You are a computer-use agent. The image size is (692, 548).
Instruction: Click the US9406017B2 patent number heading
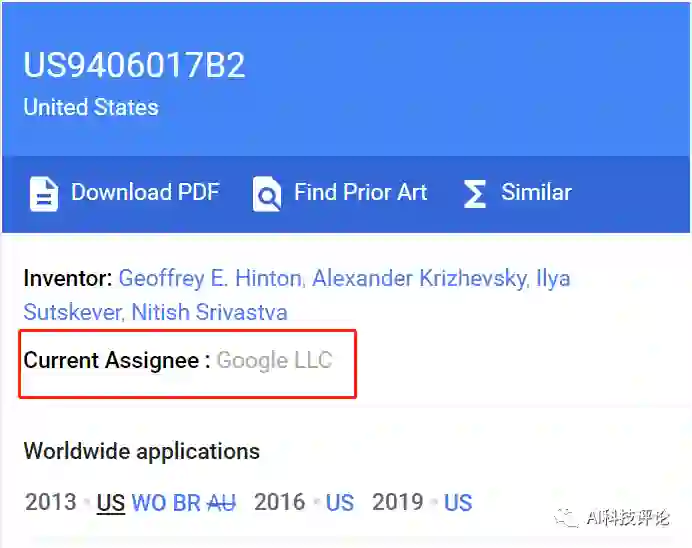click(134, 66)
